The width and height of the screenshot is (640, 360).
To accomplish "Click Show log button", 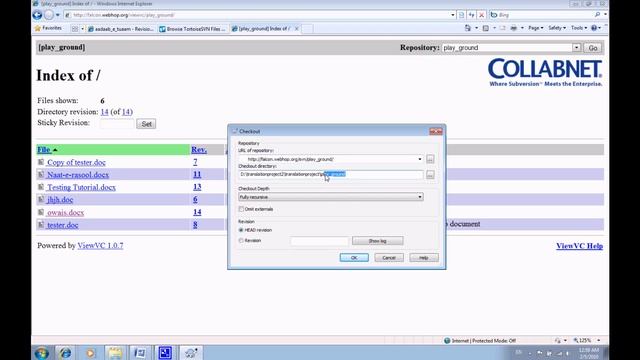I will tap(378, 241).
